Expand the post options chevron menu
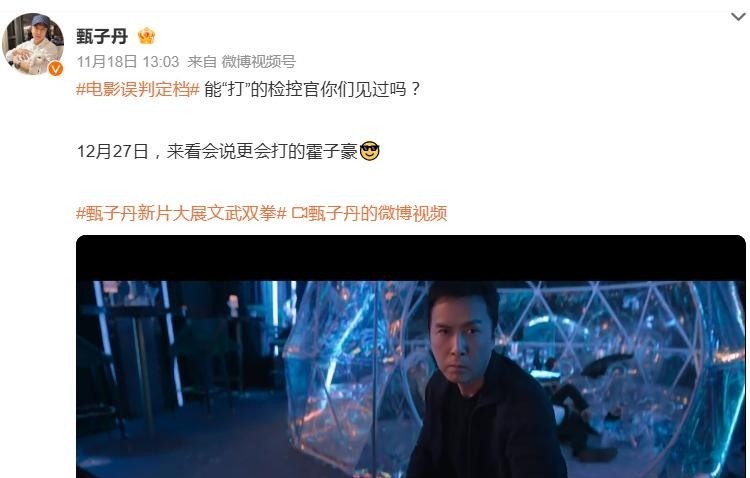This screenshot has height=478, width=750. click(x=739, y=17)
